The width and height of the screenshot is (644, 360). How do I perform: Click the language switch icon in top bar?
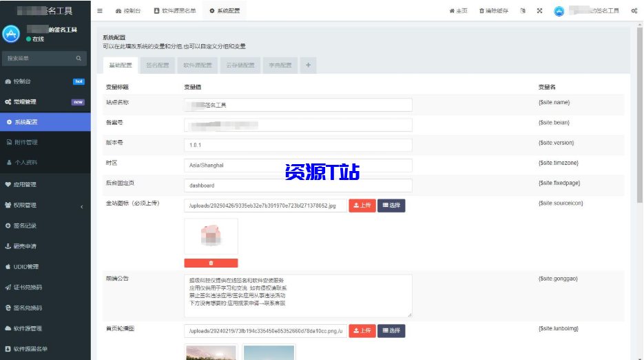click(523, 11)
